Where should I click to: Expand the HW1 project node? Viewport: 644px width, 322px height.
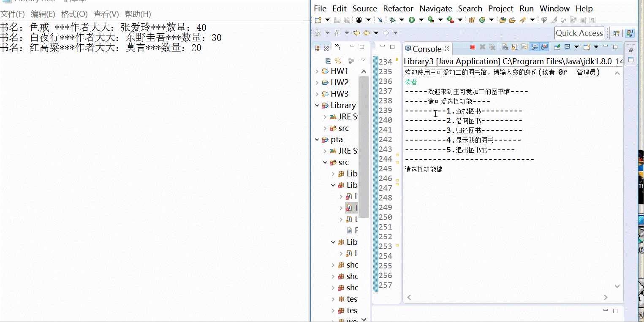point(317,71)
